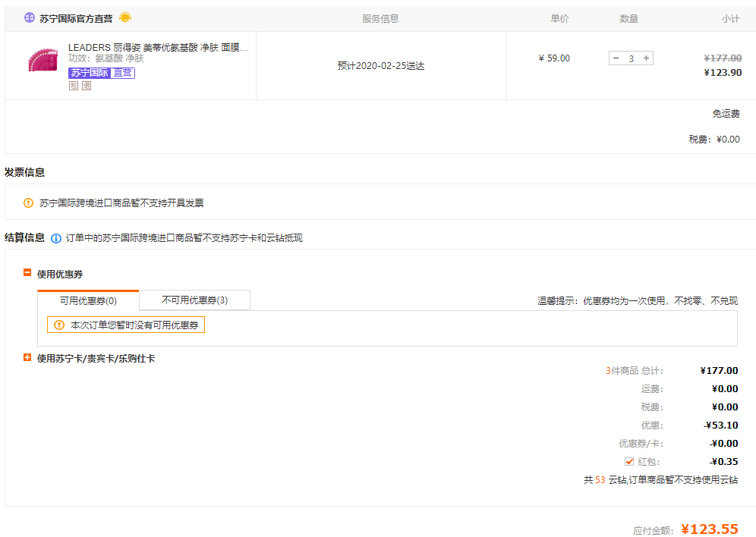The height and width of the screenshot is (537, 756).
Task: Click the 免运费 text
Action: 726,114
